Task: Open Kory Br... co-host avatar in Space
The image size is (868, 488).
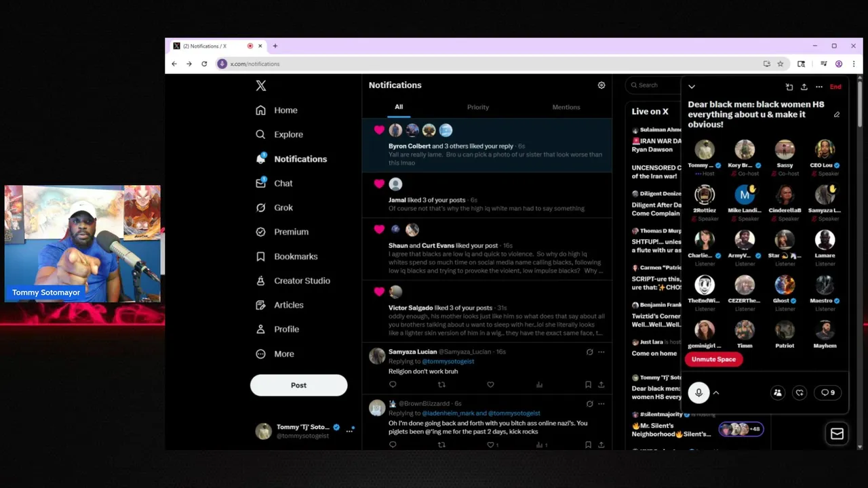Action: tap(745, 149)
